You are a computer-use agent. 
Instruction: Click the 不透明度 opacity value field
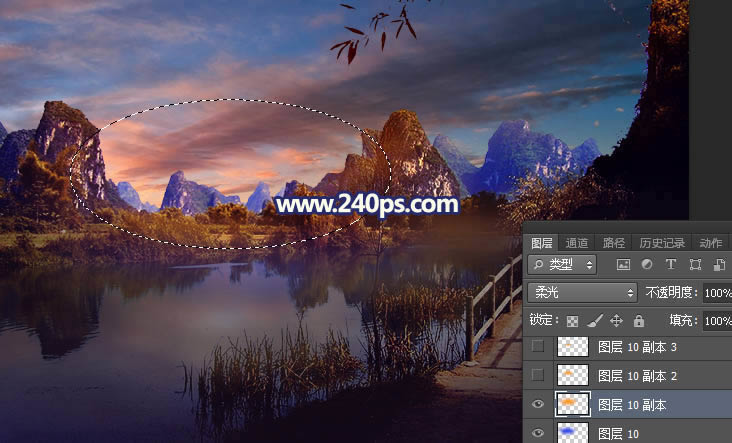click(717, 293)
